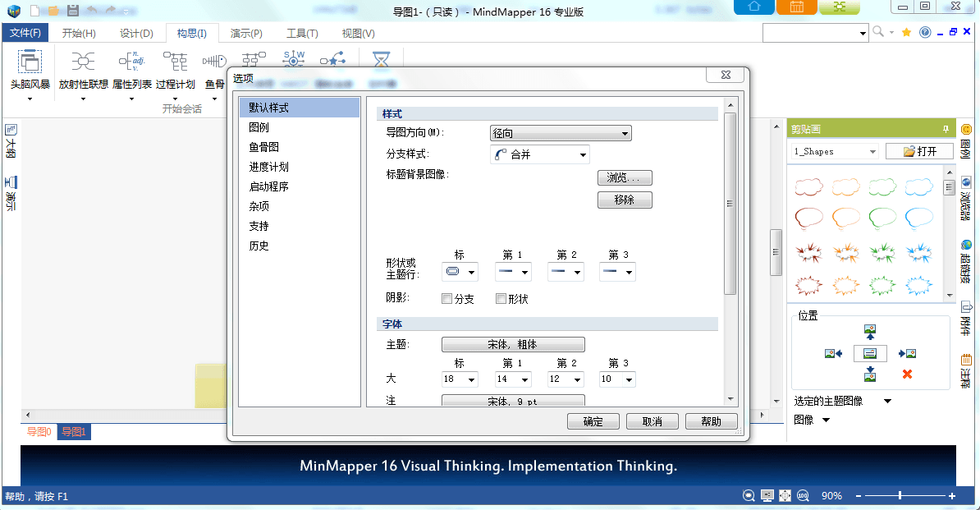The width and height of the screenshot is (980, 510).
Task: Click the gold star favorites icon
Action: pos(906,32)
